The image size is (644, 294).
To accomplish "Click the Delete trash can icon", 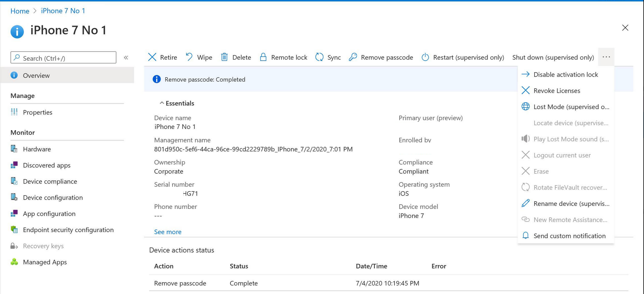I will coord(224,57).
